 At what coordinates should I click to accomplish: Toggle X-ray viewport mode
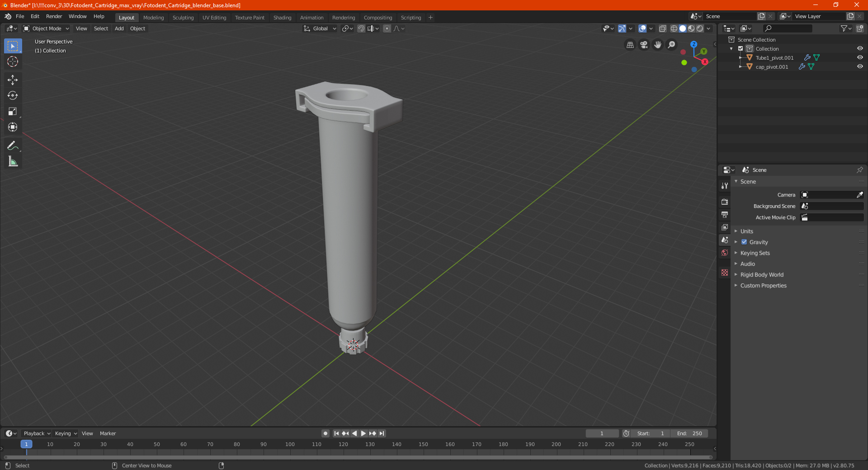click(662, 28)
